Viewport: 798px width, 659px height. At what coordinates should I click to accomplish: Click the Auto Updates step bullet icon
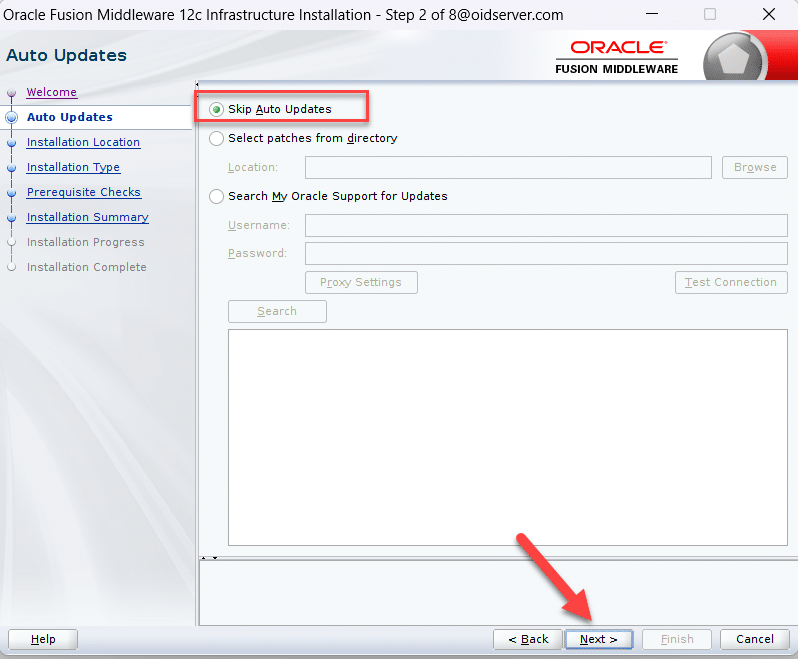point(12,117)
